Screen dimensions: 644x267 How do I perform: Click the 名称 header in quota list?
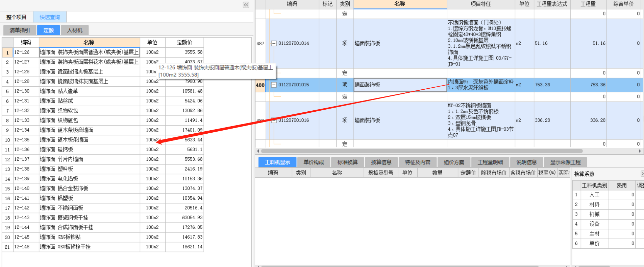(89, 42)
